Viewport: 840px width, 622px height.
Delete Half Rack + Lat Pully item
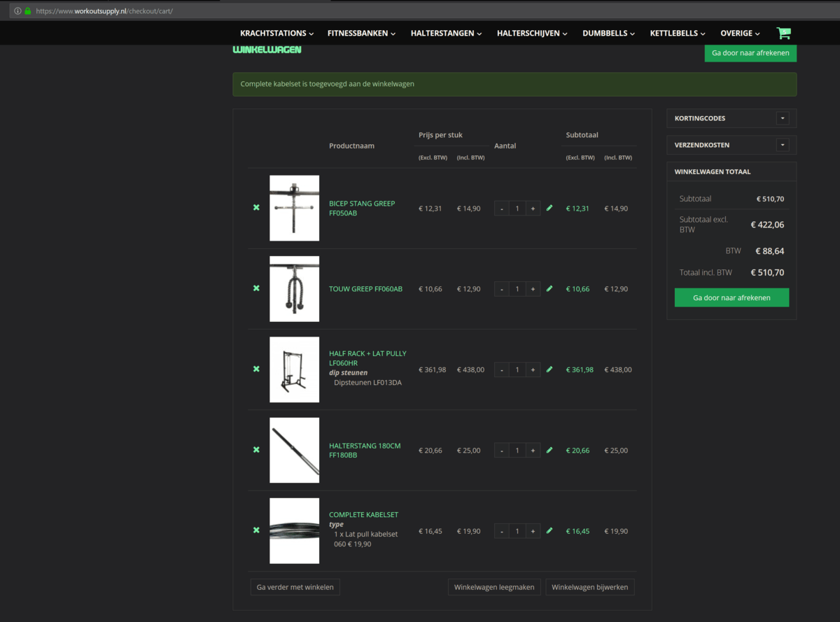coord(256,369)
